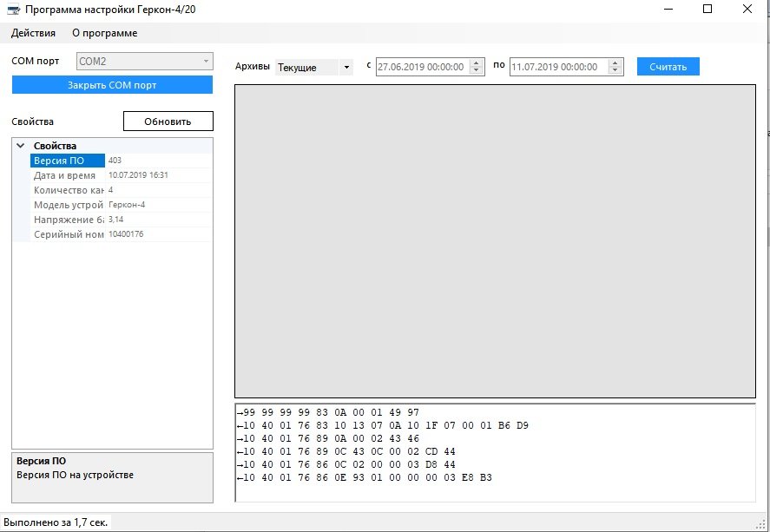Increase the start date with up arrow
Screen dimensions: 770x532
point(477,62)
